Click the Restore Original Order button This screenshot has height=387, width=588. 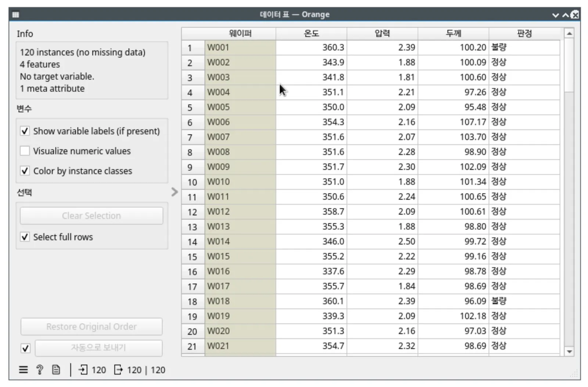tap(92, 327)
